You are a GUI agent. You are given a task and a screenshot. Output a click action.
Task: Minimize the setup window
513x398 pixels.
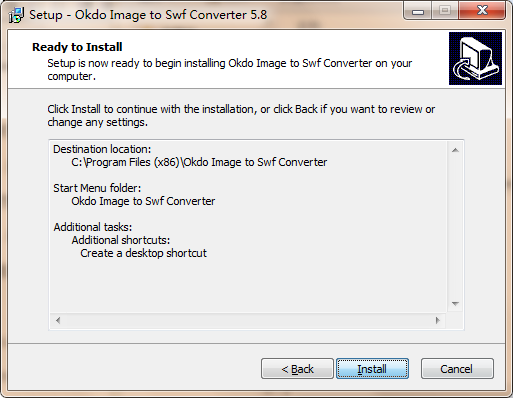tap(418, 11)
